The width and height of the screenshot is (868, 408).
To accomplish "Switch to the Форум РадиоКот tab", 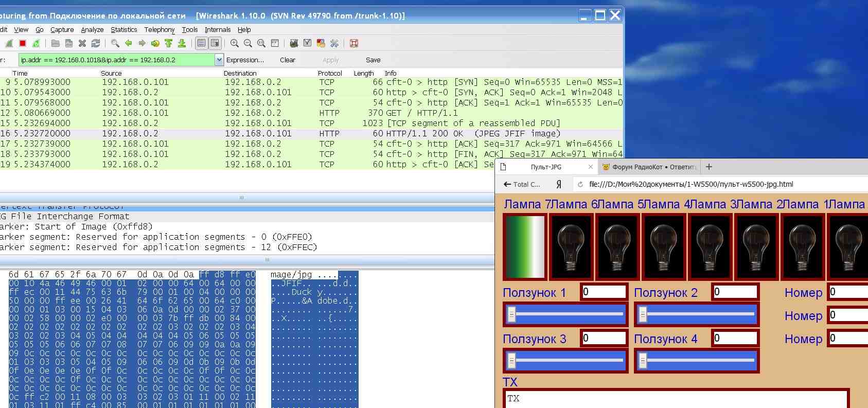I will (649, 167).
